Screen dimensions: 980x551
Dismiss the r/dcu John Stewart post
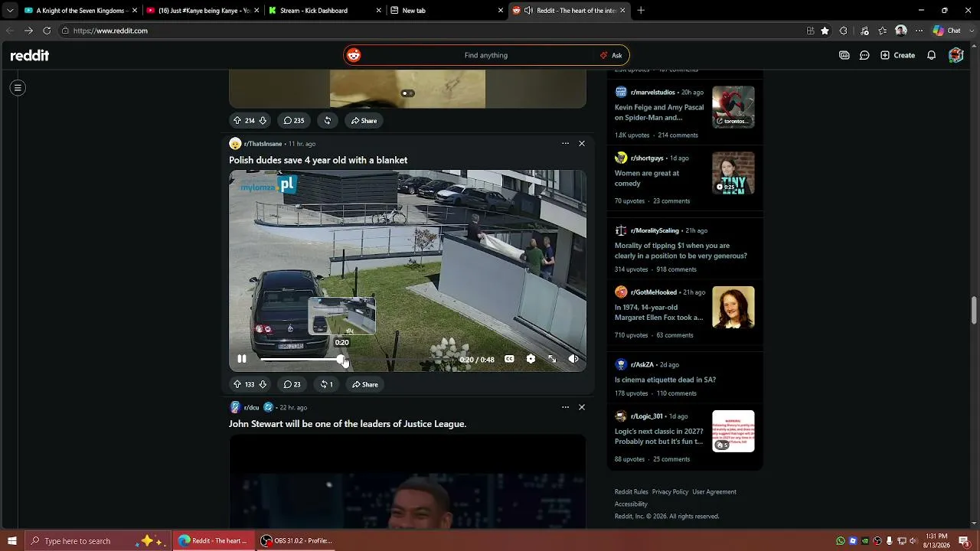582,407
